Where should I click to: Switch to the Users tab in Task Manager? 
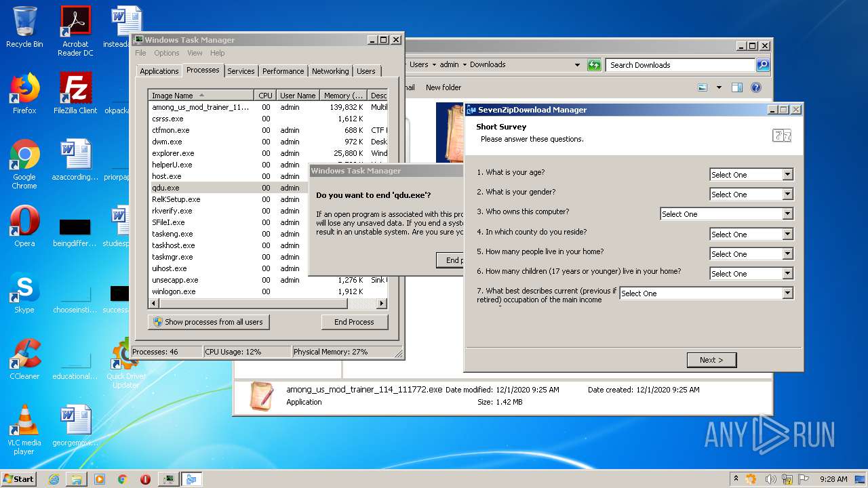pos(366,71)
